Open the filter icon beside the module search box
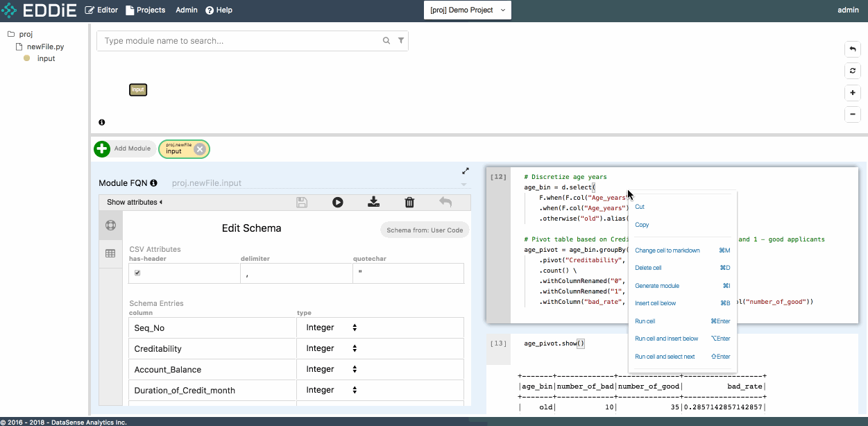 [x=401, y=41]
